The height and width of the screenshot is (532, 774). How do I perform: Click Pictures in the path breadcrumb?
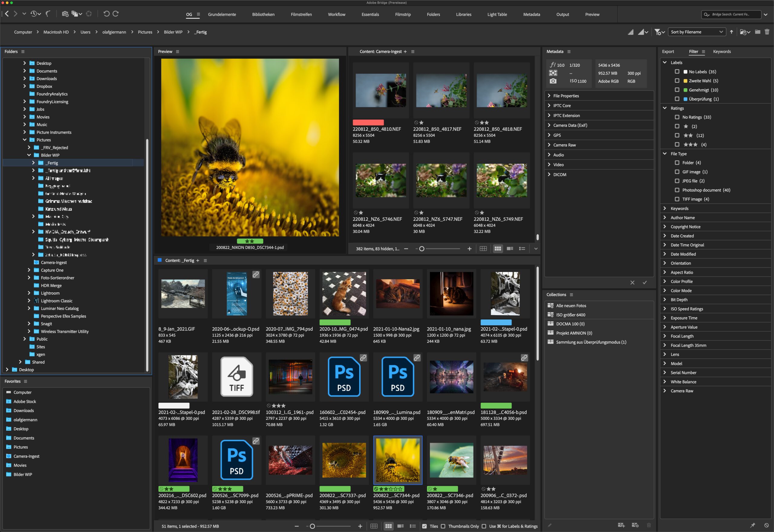(x=145, y=32)
